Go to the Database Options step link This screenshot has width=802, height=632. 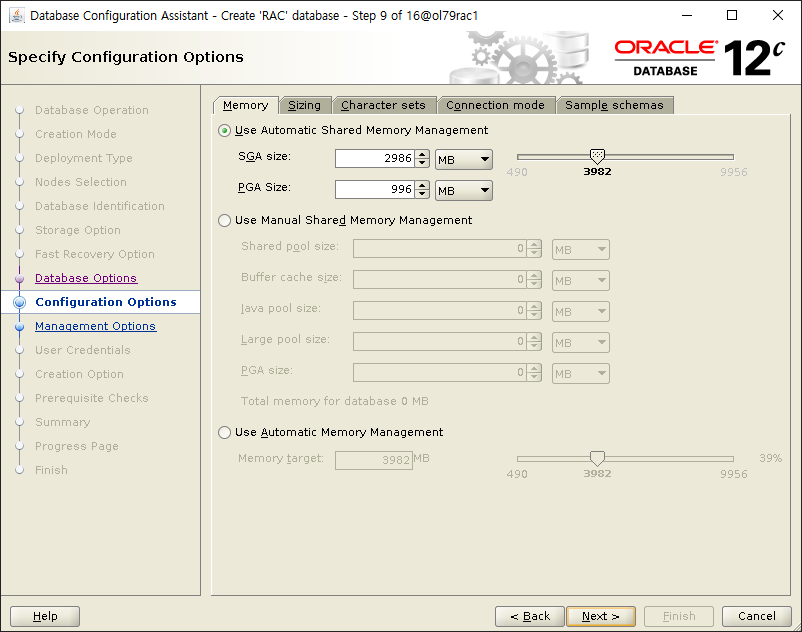click(x=86, y=278)
